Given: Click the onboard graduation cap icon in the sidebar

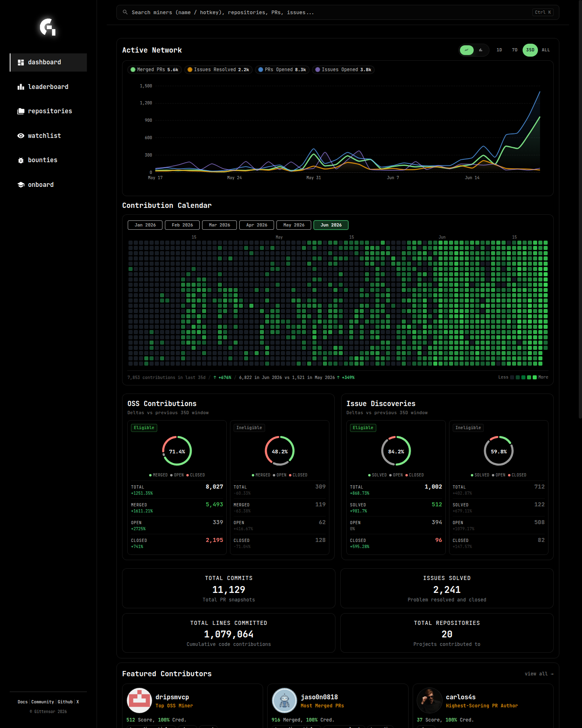Looking at the screenshot, I should pos(21,185).
